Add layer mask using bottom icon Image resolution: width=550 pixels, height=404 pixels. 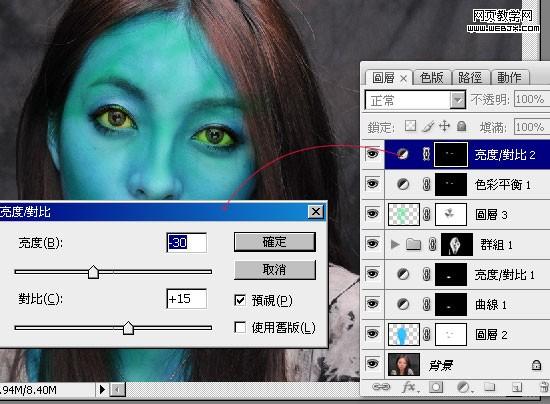click(x=436, y=388)
